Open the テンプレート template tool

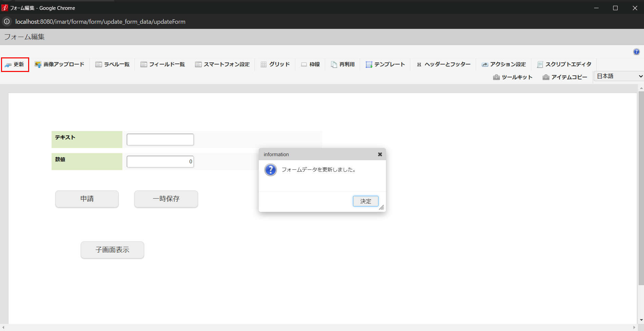385,64
